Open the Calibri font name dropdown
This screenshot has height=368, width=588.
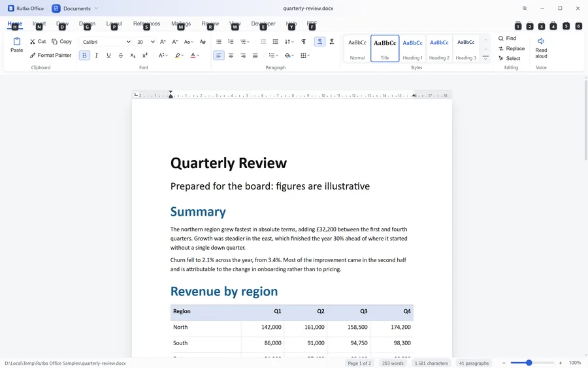[106, 42]
